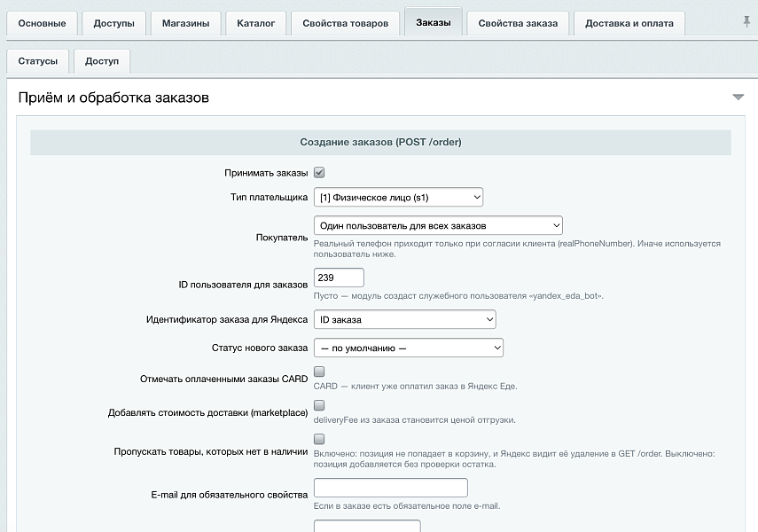Switch to Свойства заказа tab

click(518, 23)
